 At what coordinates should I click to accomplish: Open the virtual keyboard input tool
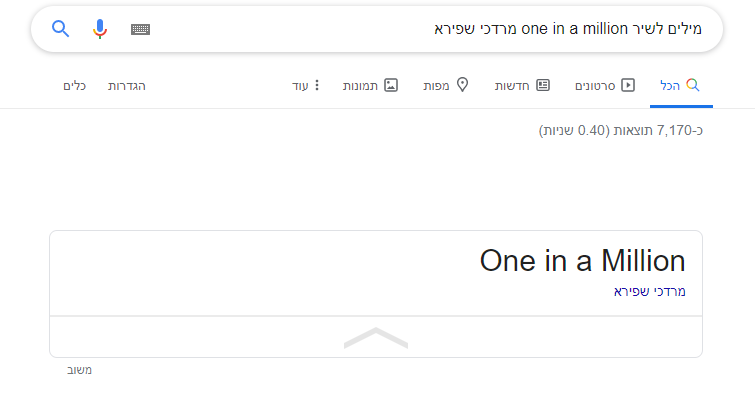tap(140, 29)
